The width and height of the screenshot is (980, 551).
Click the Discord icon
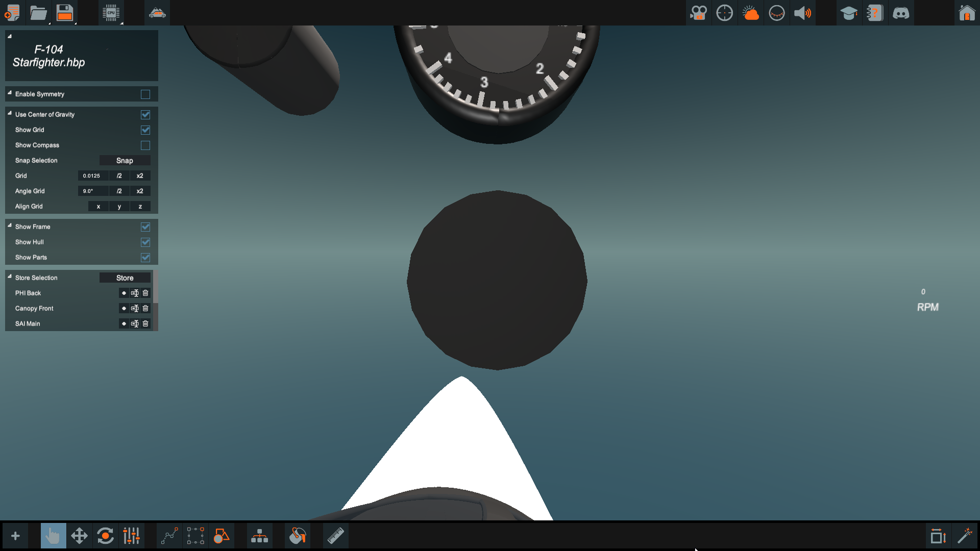[901, 13]
